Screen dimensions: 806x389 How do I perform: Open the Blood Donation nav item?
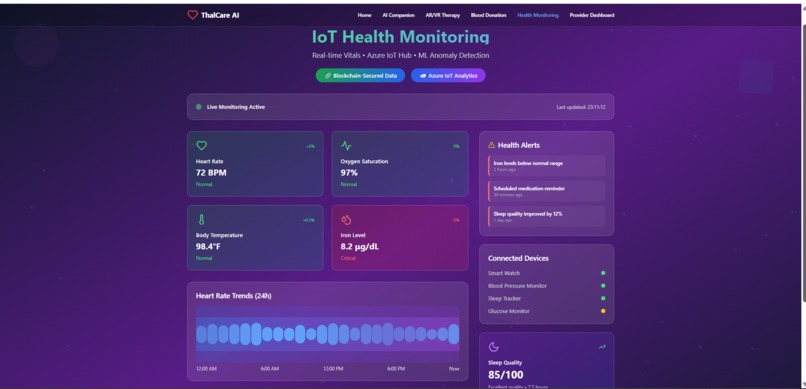pyautogui.click(x=488, y=15)
